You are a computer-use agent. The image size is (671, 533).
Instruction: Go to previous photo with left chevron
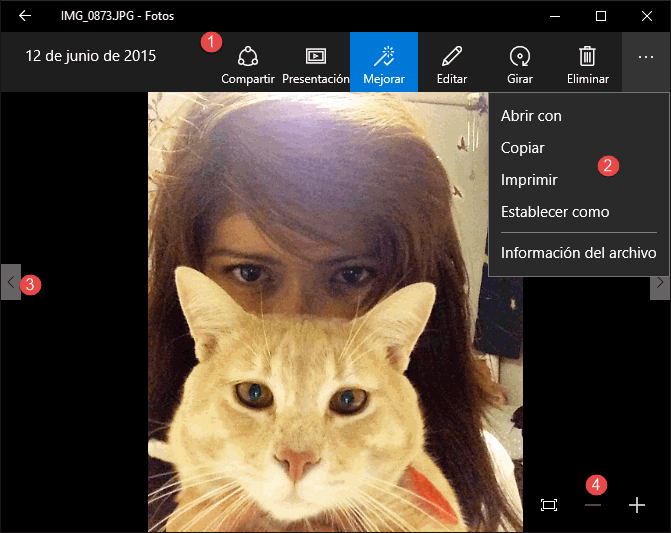[10, 283]
